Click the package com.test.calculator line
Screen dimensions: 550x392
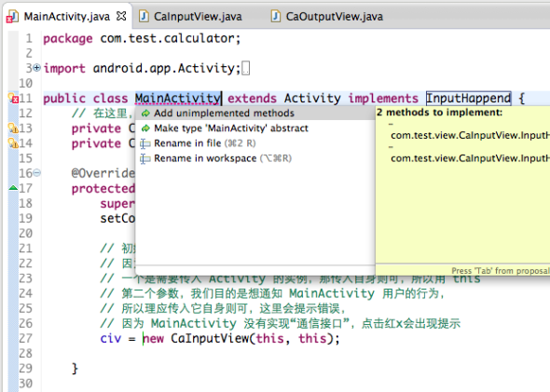pos(142,38)
